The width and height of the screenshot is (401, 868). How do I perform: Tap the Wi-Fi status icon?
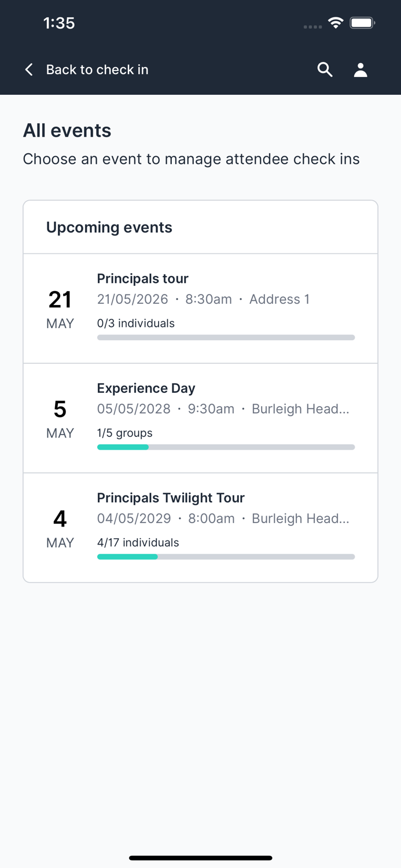pos(335,23)
